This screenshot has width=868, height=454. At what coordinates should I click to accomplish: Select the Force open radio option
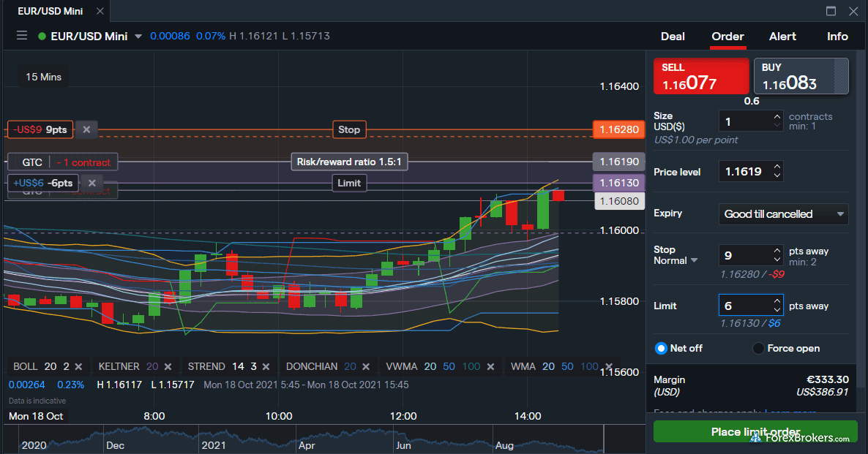tap(758, 349)
